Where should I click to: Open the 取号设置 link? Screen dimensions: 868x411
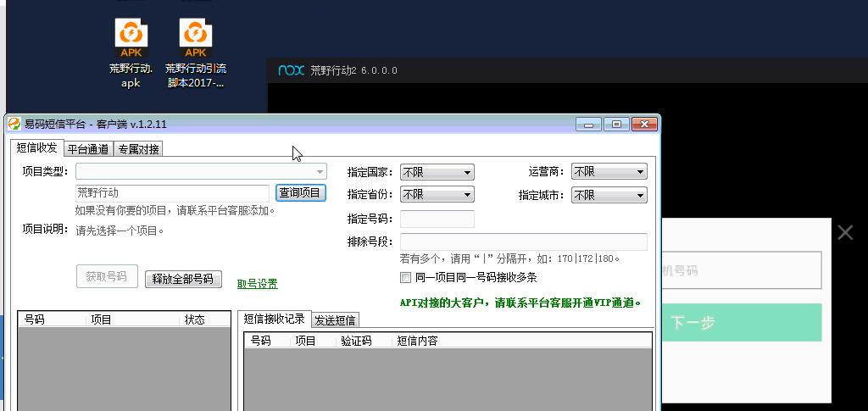(258, 284)
